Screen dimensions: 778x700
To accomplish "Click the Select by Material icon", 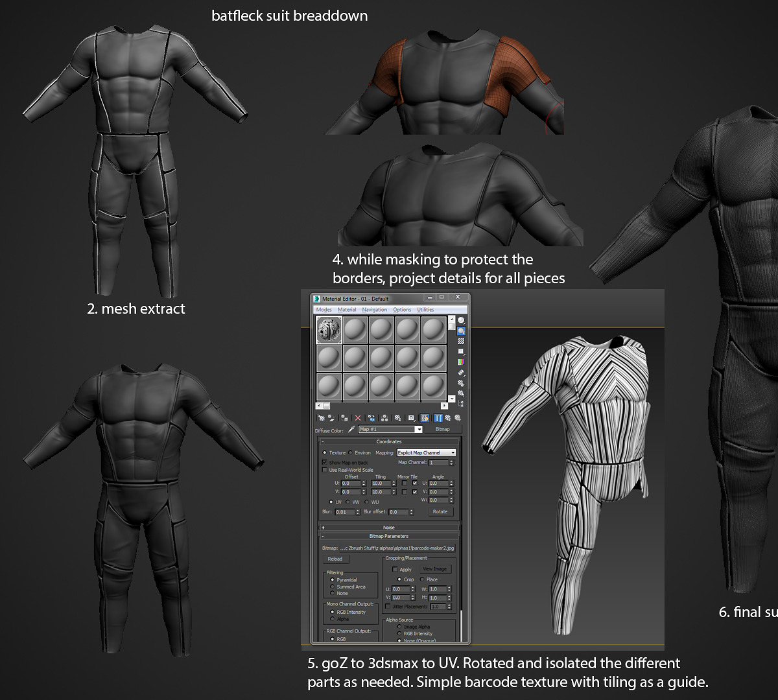I will [461, 393].
